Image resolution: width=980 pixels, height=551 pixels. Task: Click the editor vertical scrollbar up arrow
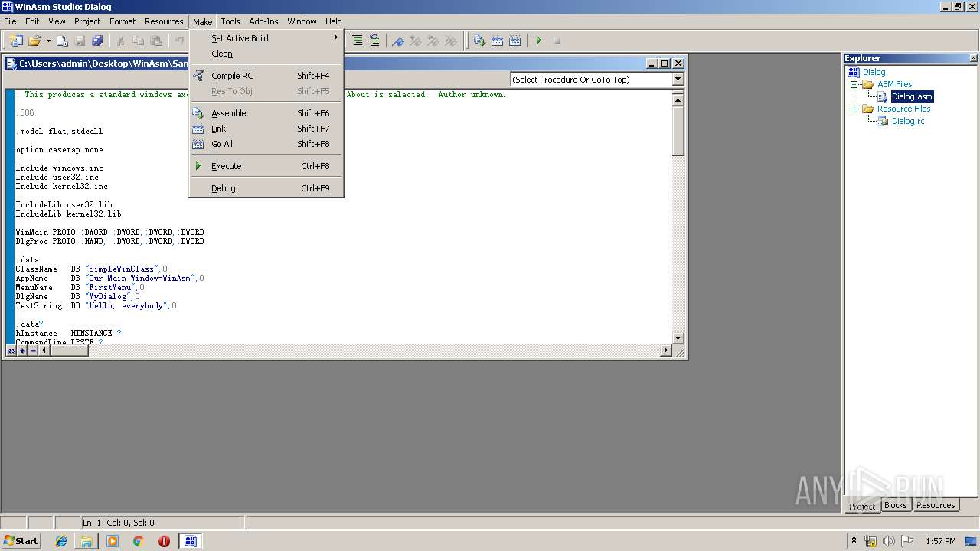pyautogui.click(x=678, y=99)
